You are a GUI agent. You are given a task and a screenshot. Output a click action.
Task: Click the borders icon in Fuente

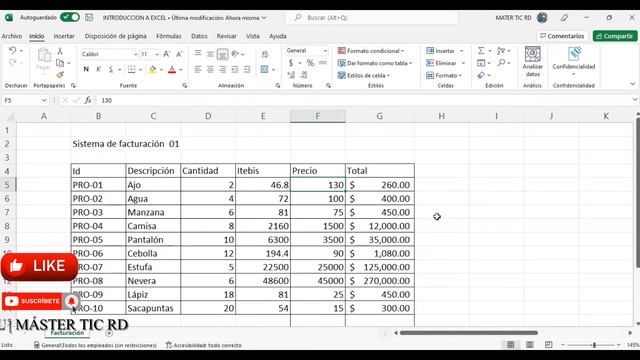(x=131, y=69)
